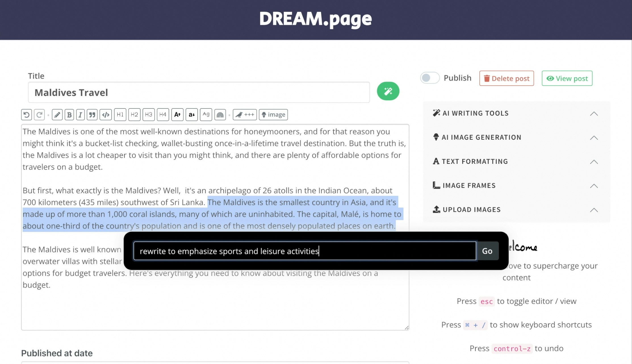
Task: Click the text 'travelers on a budget.'
Action: 62,167
